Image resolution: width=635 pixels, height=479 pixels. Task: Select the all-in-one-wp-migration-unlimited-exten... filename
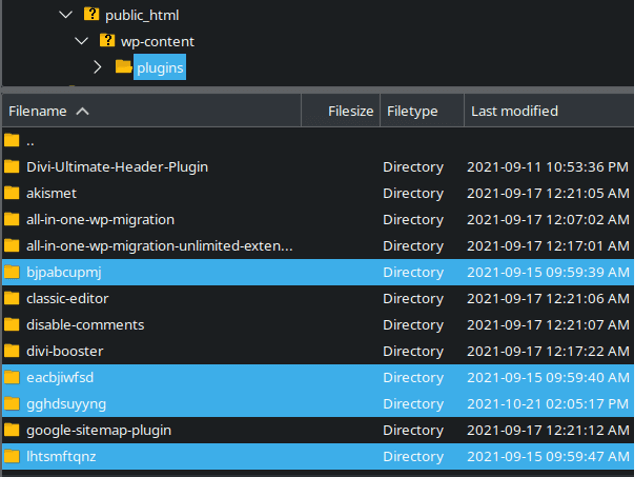159,246
